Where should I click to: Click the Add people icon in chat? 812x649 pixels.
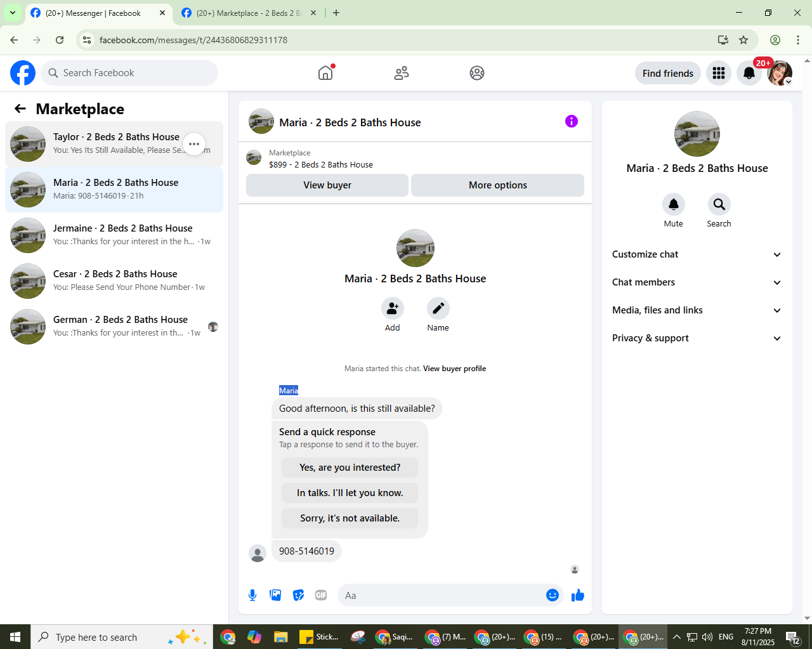click(393, 308)
